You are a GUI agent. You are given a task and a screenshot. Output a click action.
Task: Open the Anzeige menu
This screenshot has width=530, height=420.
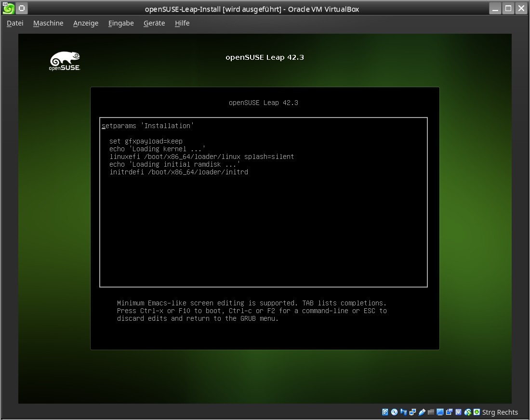tap(86, 23)
